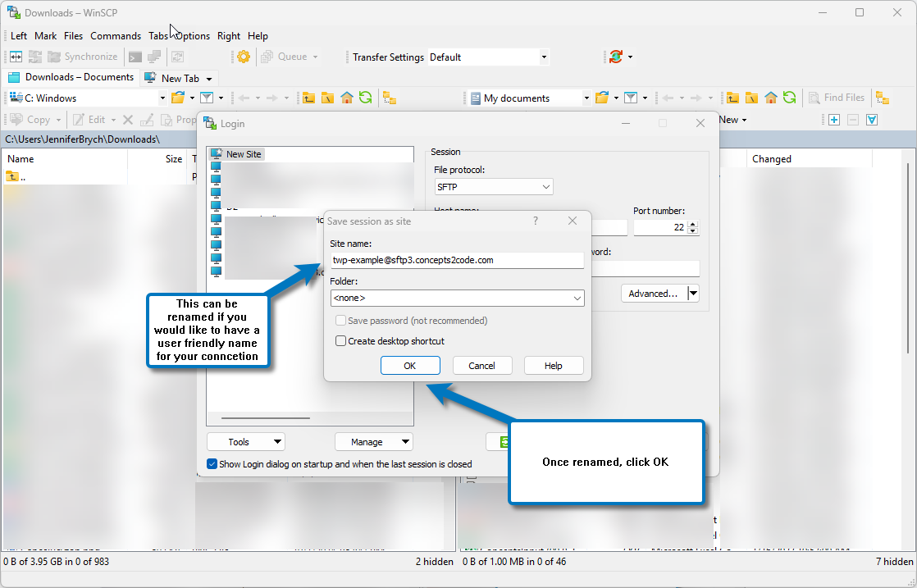
Task: Refresh the right panel listing
Action: tap(790, 98)
